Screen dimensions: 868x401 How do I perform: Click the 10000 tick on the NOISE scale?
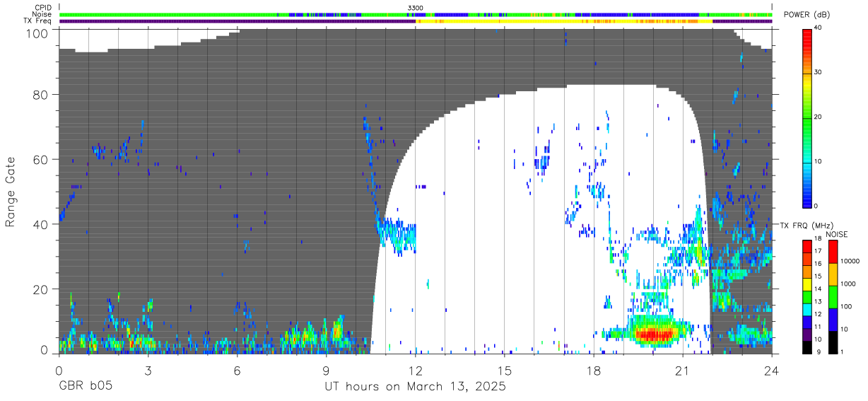[850, 262]
